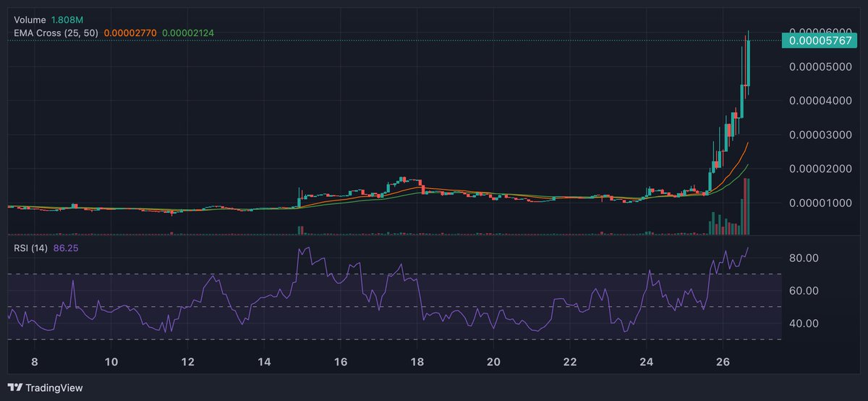Click date label 22 on the time axis
This screenshot has height=401, width=868.
click(570, 362)
